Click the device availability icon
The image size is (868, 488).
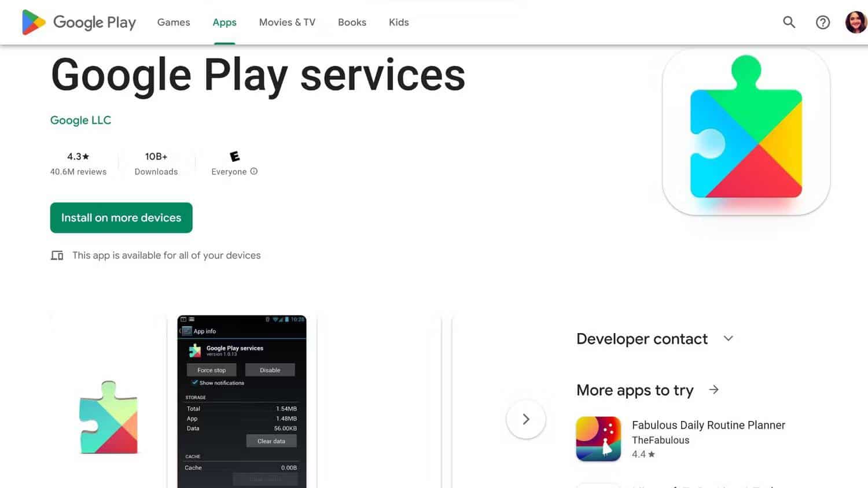tap(57, 255)
